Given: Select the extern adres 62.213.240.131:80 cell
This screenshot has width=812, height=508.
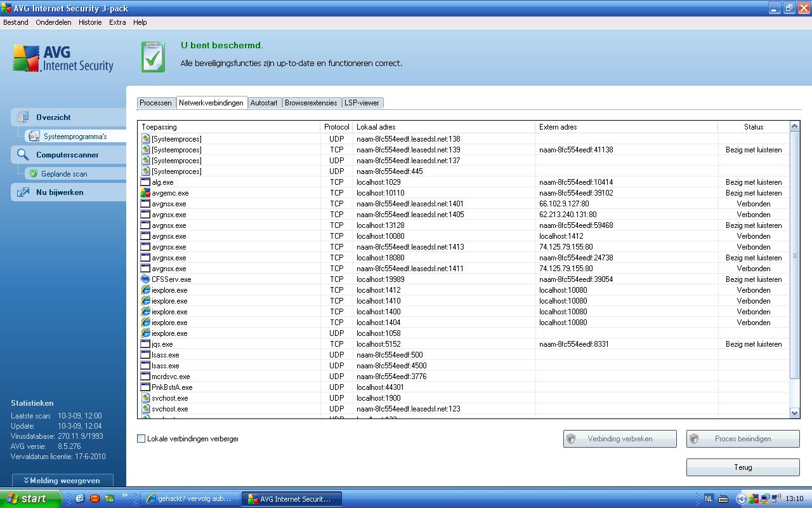Looking at the screenshot, I should 627,215.
